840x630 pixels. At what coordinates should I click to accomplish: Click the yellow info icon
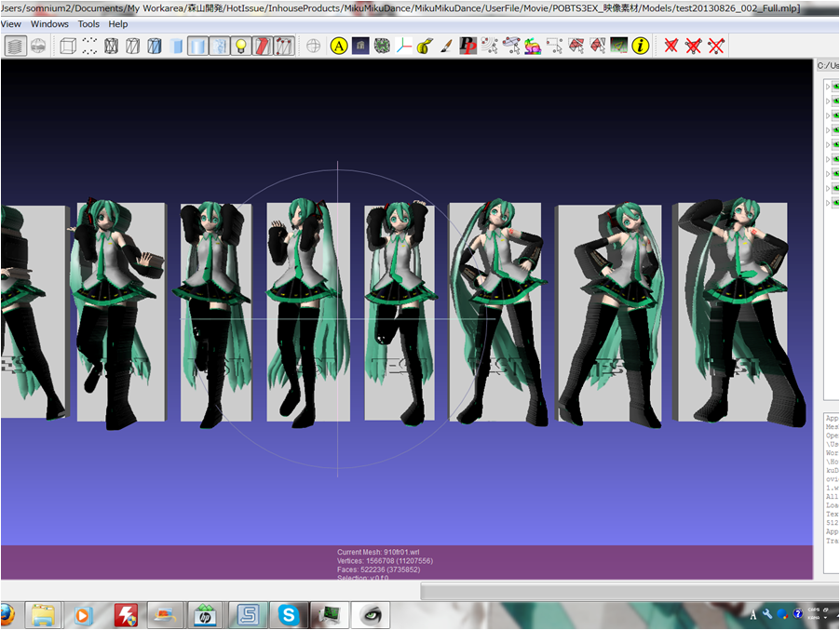[641, 46]
